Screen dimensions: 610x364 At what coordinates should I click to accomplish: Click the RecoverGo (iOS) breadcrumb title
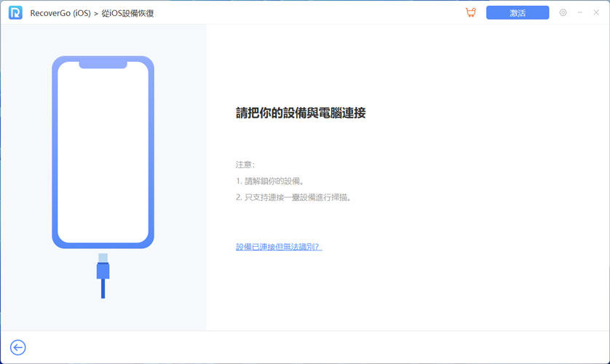coord(60,13)
